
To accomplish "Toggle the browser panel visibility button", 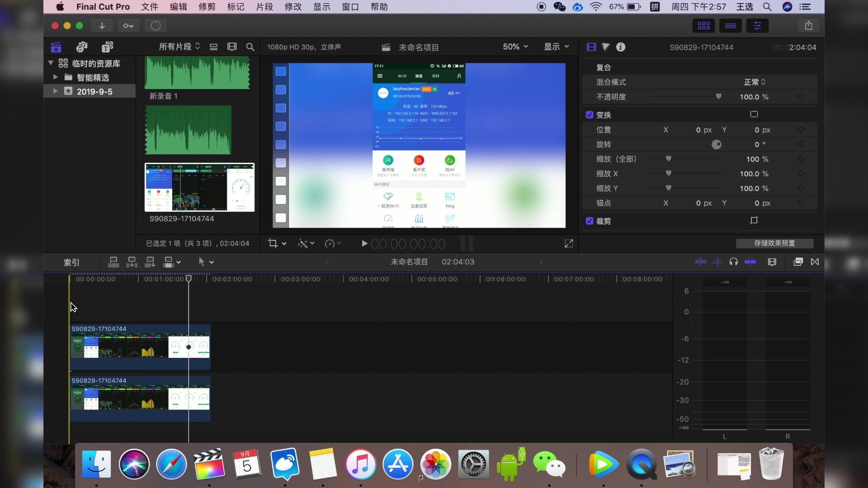I will coord(703,26).
